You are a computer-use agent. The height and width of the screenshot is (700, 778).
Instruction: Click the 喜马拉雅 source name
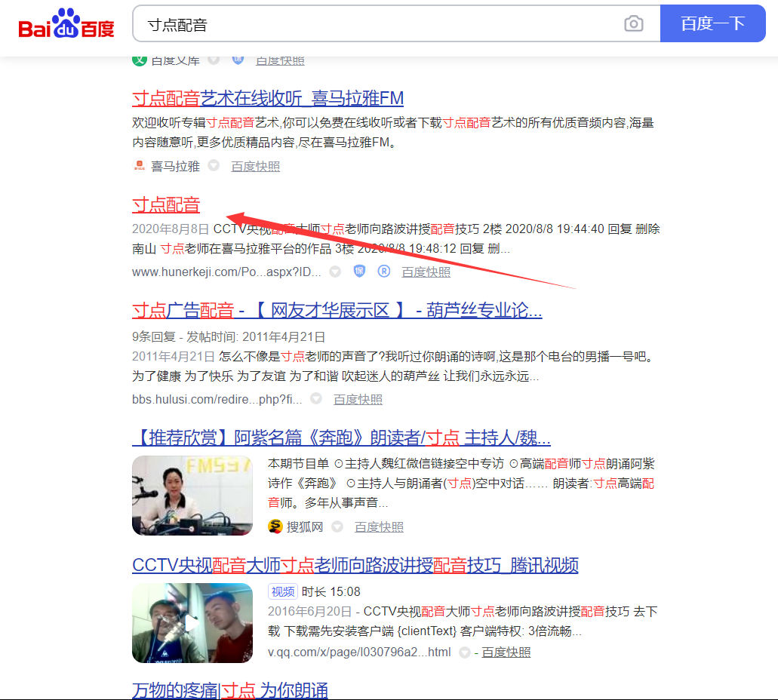(176, 166)
